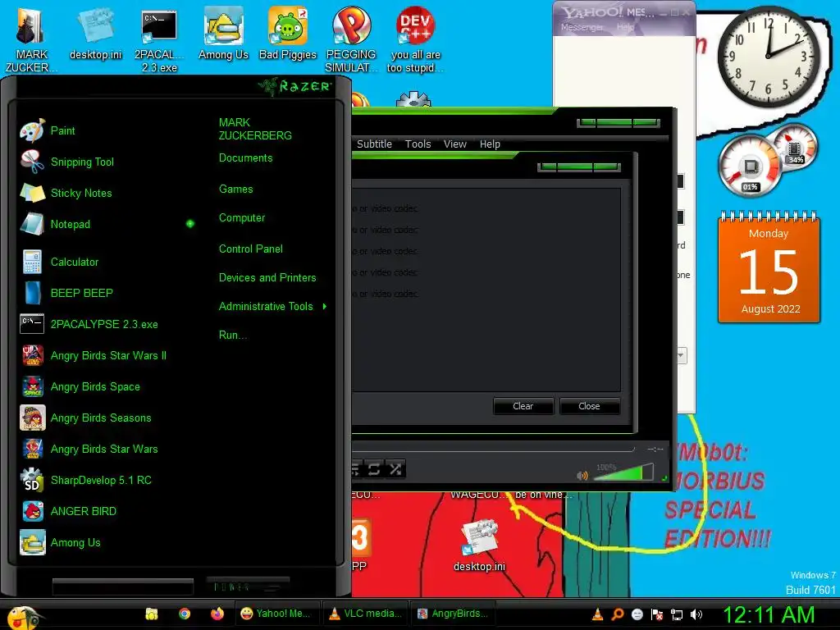
Task: Open VLC Subtitle menu
Action: point(374,144)
